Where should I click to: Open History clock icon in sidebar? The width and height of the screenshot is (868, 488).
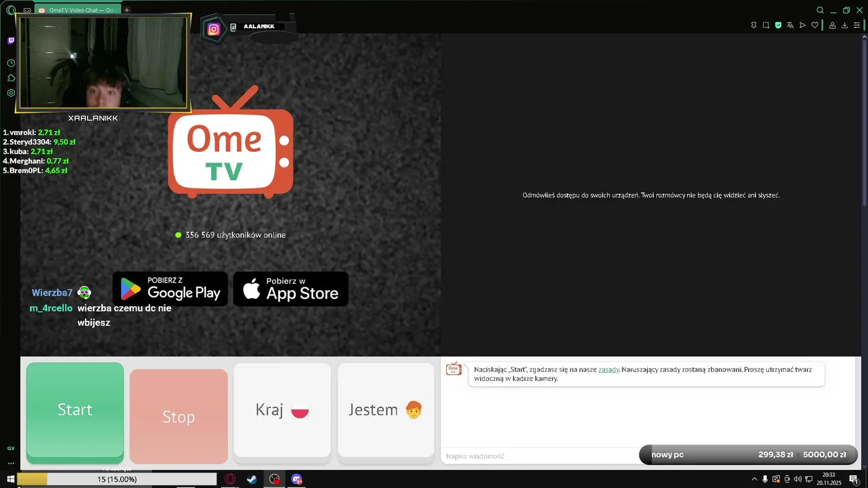tap(11, 63)
